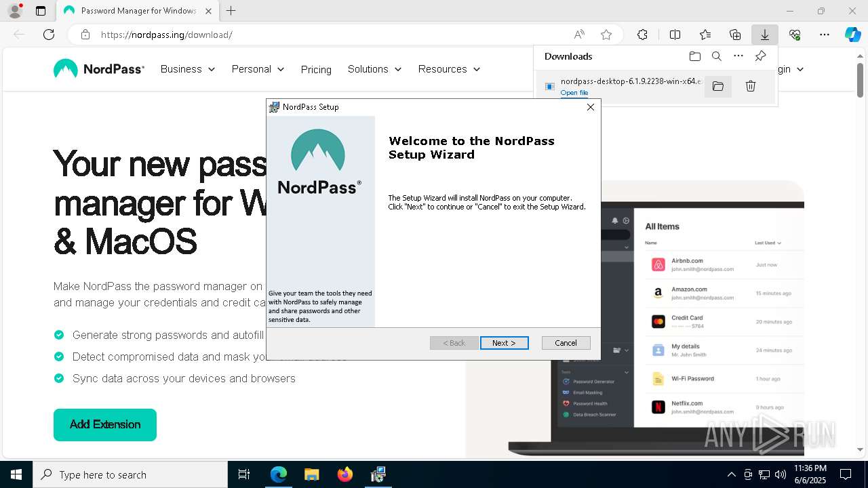Close the Password Manager for Windows tab
Screen dimensions: 868x488
[x=209, y=11]
